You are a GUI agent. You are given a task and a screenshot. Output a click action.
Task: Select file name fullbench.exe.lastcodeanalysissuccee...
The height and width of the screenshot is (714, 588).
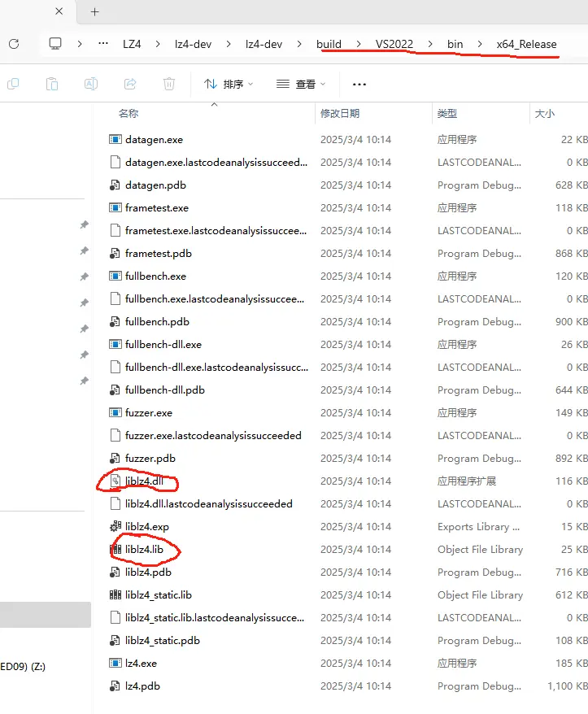[215, 298]
